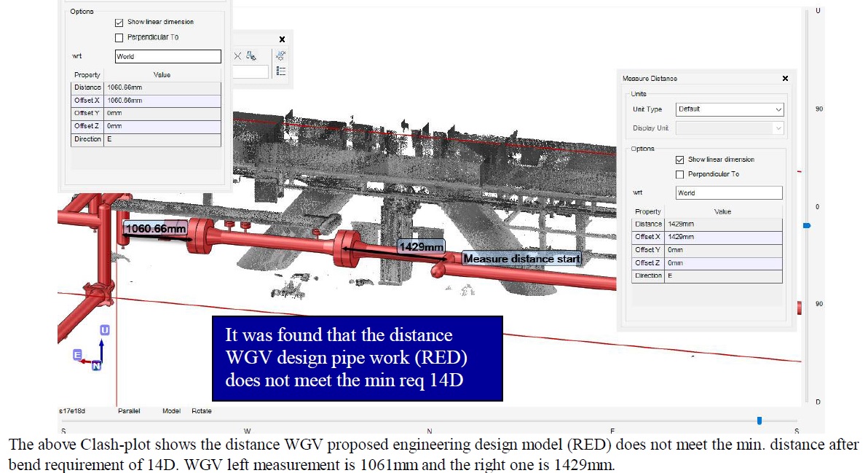Open the Unit Type dropdown

pyautogui.click(x=729, y=109)
